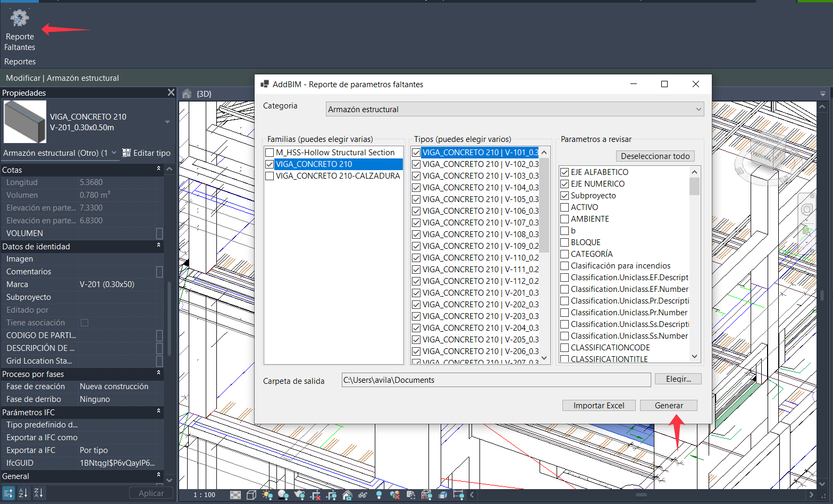Viewport: 833px width, 504px height.
Task: Open visual style cube icon
Action: click(x=251, y=495)
